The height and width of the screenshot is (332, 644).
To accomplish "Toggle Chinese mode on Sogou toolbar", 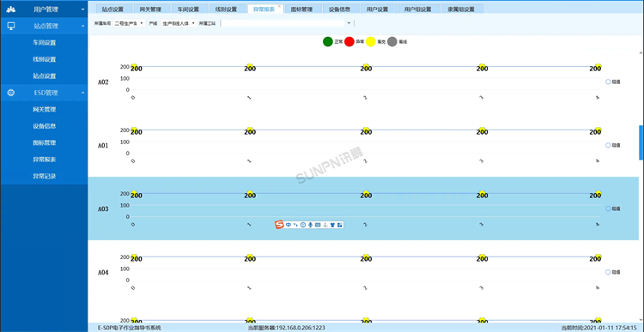I will 289,225.
